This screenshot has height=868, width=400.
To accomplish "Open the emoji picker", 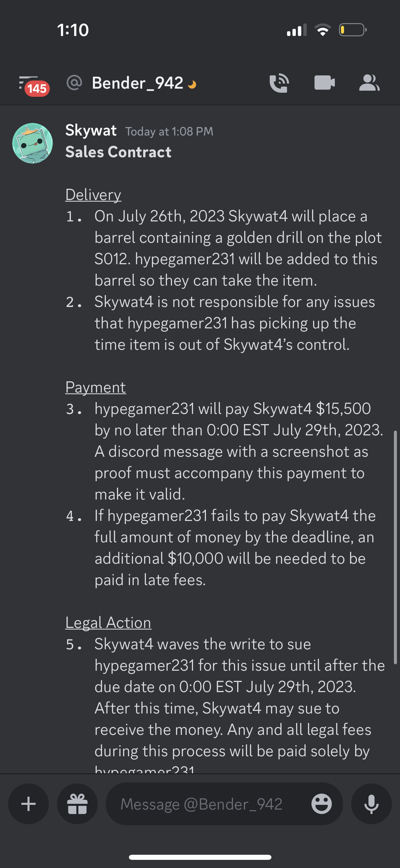I will coord(321,804).
